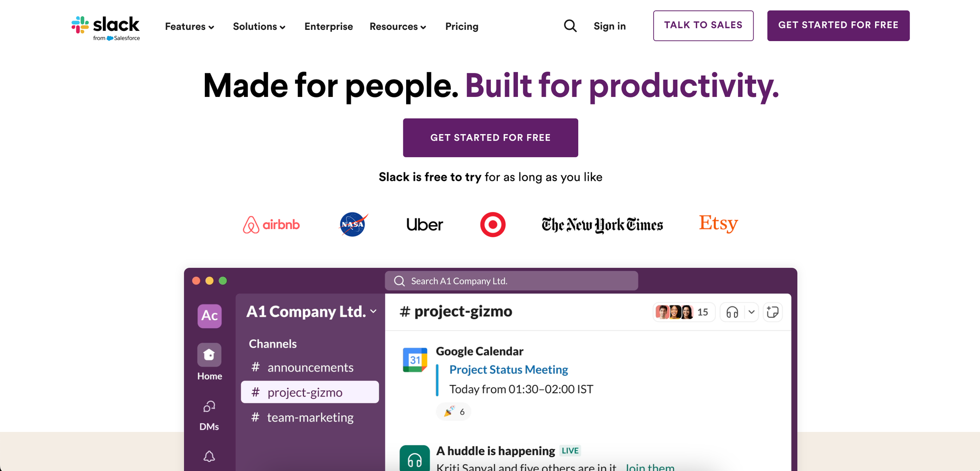Screen dimensions: 980x471
Task: Open the search magnifying glass in the navbar
Action: tap(570, 25)
